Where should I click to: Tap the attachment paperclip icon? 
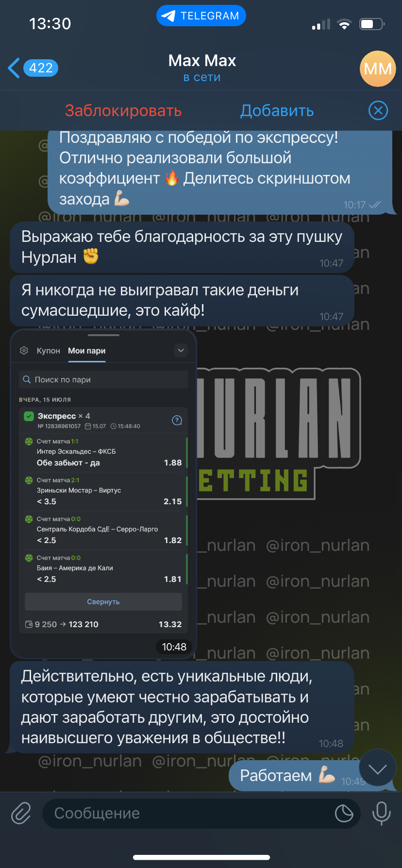(x=21, y=813)
